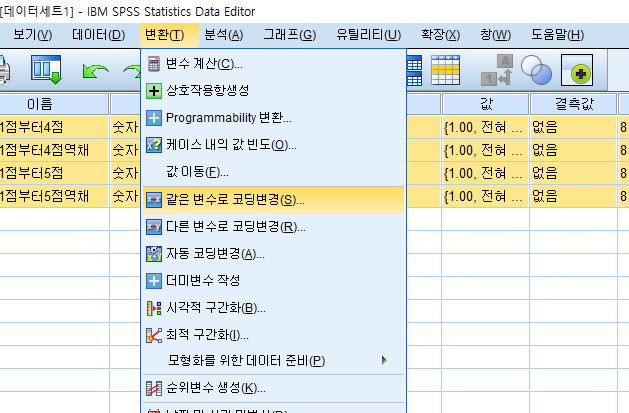The image size is (629, 413).
Task: Click the blue table grid toolbar icon
Action: [414, 71]
